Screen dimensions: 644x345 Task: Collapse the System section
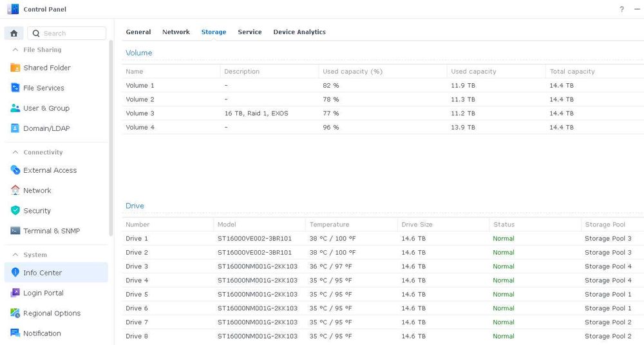coord(15,255)
